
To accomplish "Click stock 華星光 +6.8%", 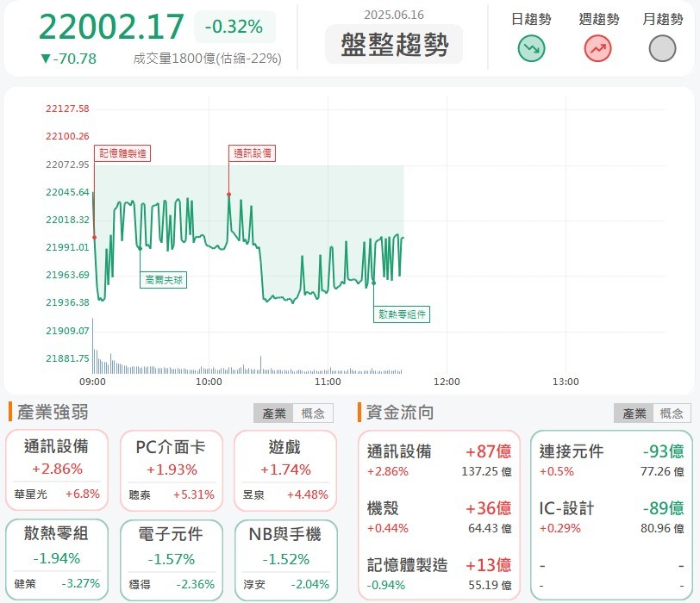I will coord(57,494).
